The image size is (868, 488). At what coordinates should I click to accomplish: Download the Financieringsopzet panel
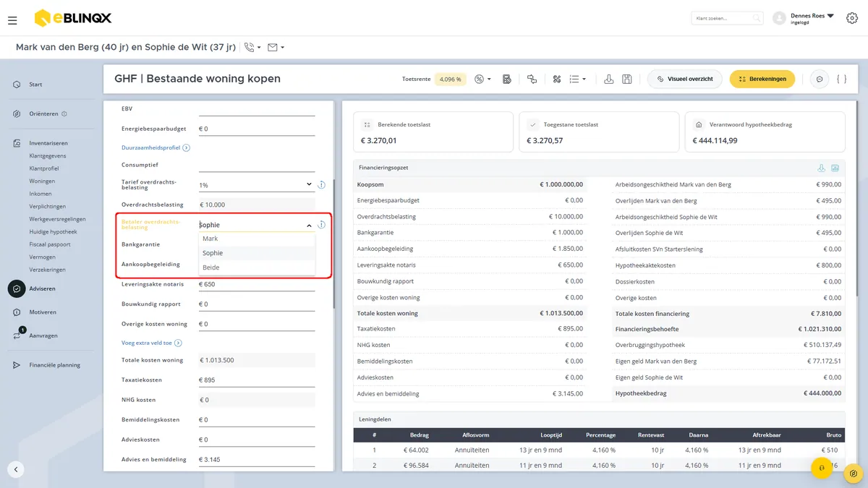[x=822, y=168]
